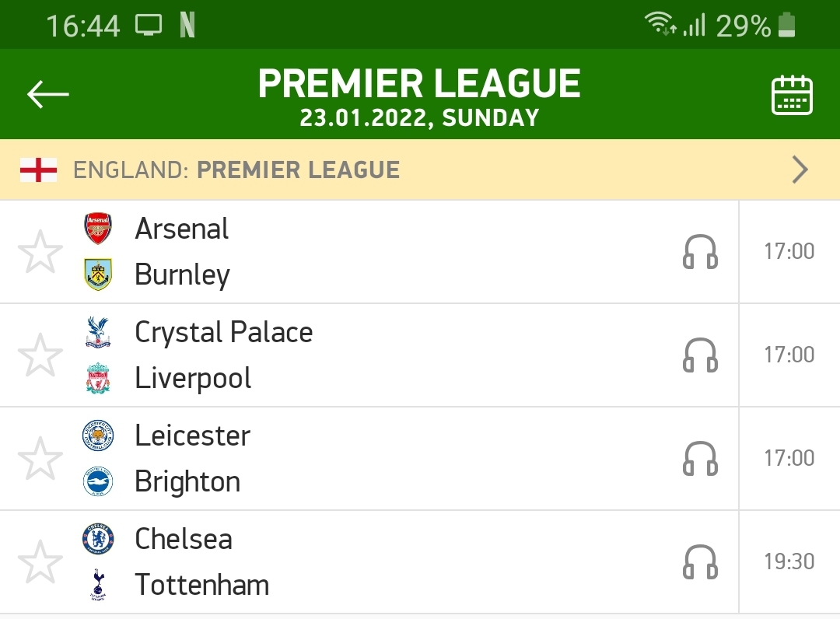The image size is (840, 619).
Task: Tap the Liverpool club crest
Action: (x=98, y=379)
